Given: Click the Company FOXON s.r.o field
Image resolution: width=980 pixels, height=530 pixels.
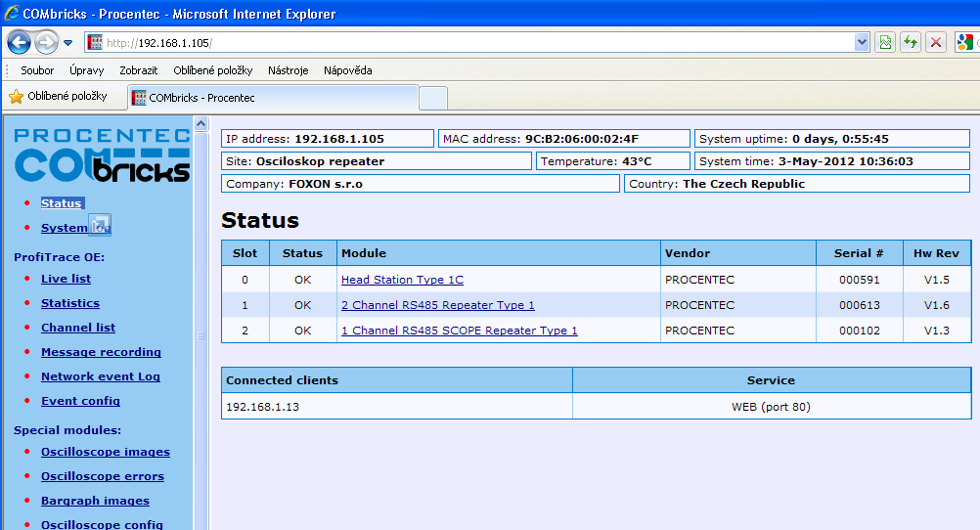Looking at the screenshot, I should click(420, 184).
